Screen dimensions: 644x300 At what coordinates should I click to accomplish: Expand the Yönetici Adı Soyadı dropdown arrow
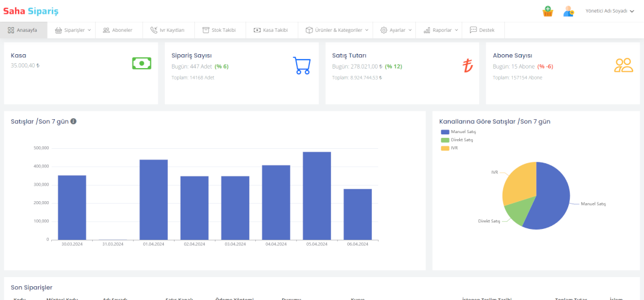[632, 11]
